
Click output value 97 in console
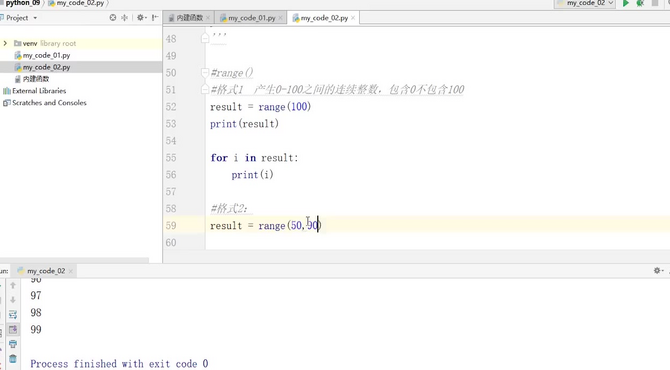(x=36, y=296)
